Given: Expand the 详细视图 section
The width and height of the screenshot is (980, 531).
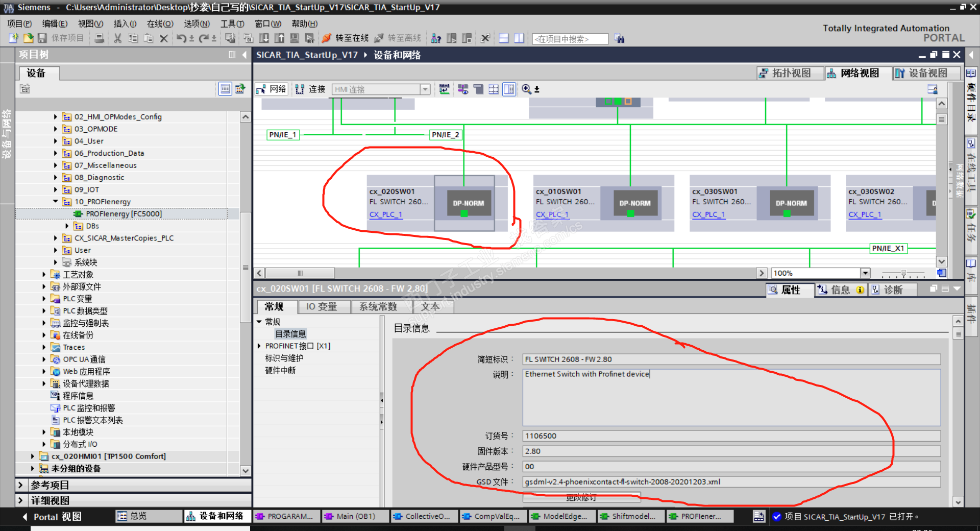Looking at the screenshot, I should point(20,500).
